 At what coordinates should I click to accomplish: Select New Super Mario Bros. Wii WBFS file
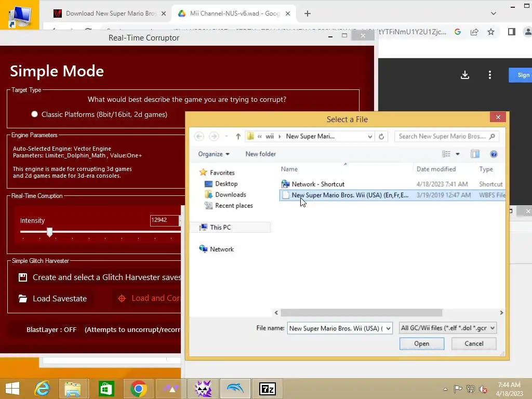coord(393,195)
